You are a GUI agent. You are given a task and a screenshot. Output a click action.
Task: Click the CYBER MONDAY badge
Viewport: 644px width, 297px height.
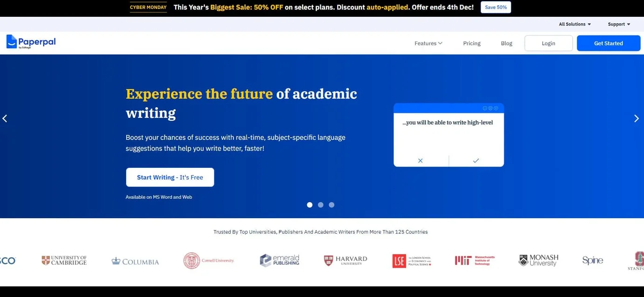click(x=148, y=7)
